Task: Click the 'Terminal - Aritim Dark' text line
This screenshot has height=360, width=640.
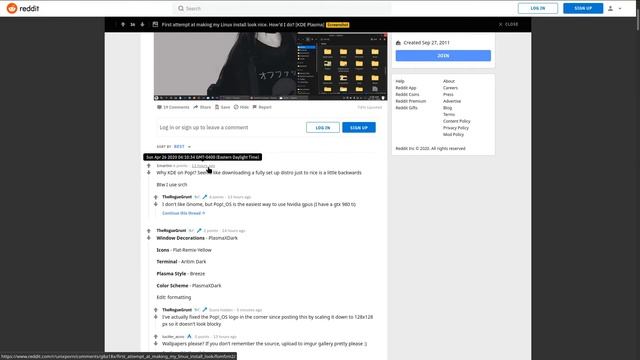Action: (181, 262)
